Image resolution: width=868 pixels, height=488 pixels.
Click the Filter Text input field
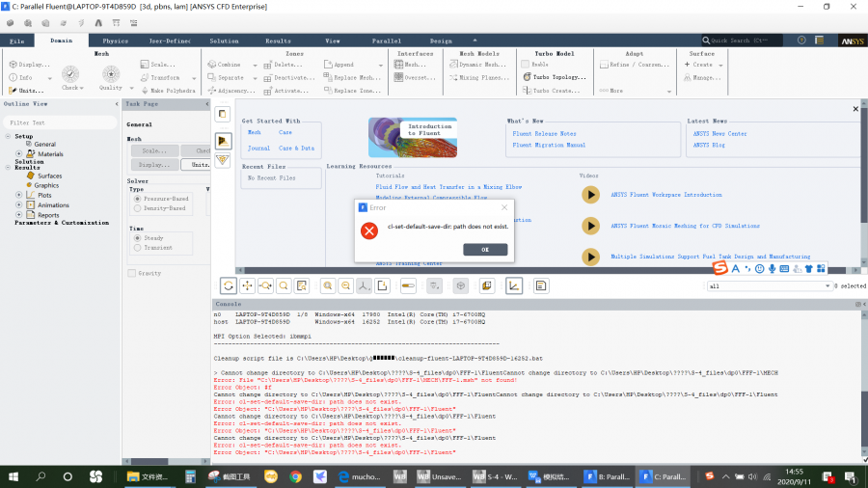[x=60, y=122]
